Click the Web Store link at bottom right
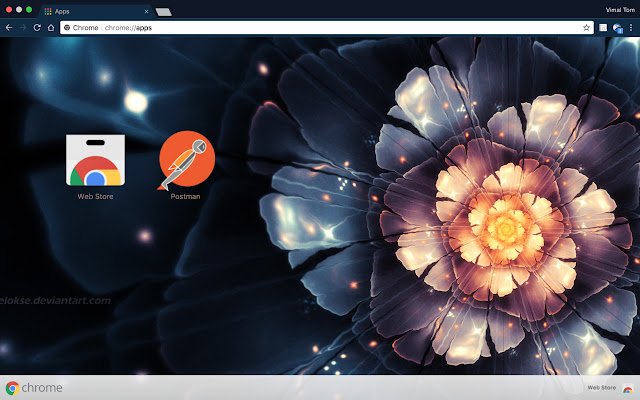The height and width of the screenshot is (400, 640). point(602,387)
